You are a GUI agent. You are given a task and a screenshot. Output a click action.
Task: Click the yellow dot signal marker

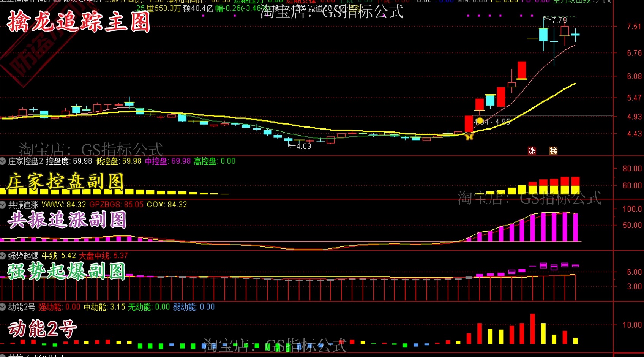[480, 121]
